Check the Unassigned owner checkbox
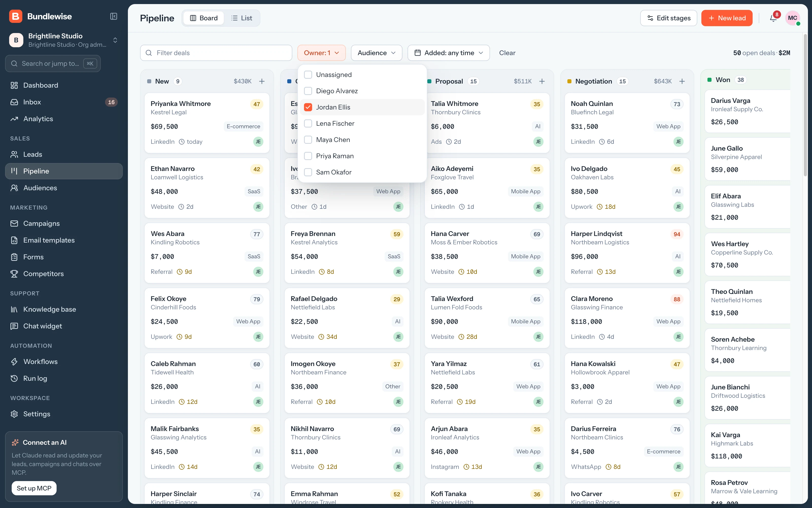Image resolution: width=812 pixels, height=508 pixels. point(308,75)
